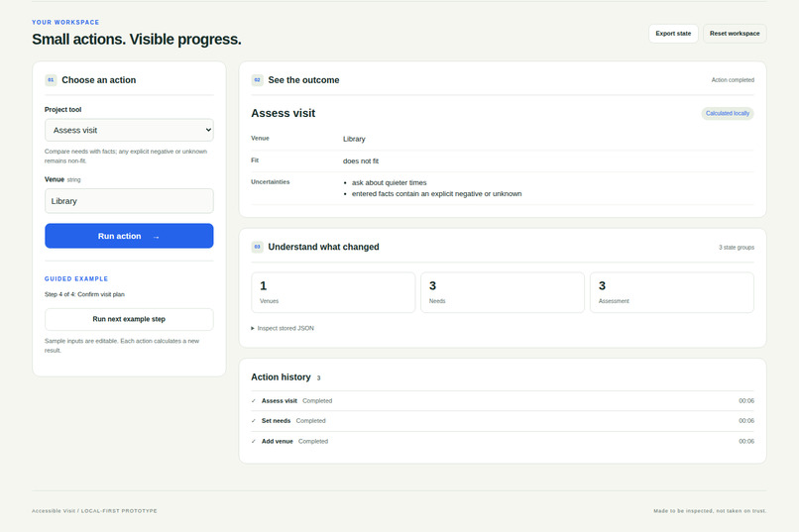Open the Venues state card
Screen dimensions: 799x532
[x=333, y=292]
